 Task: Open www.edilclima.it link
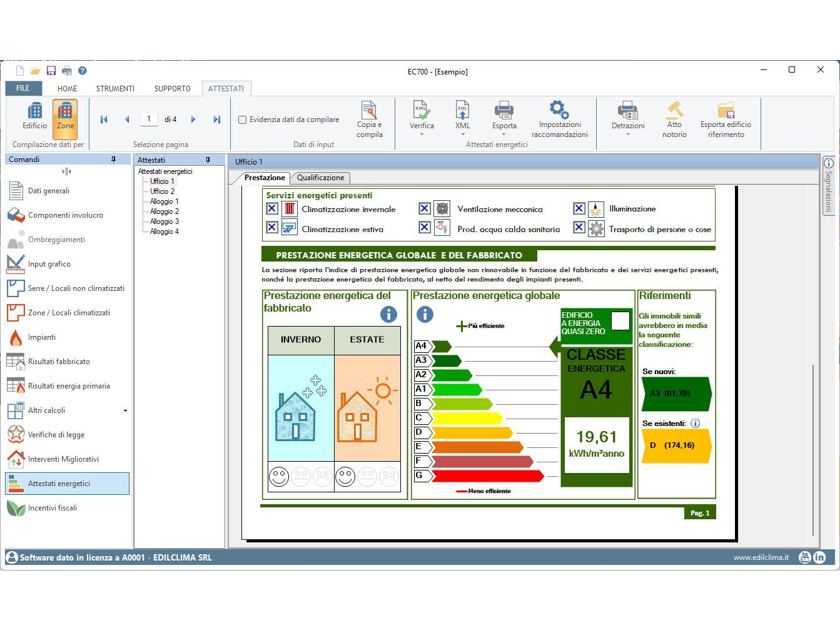761,557
